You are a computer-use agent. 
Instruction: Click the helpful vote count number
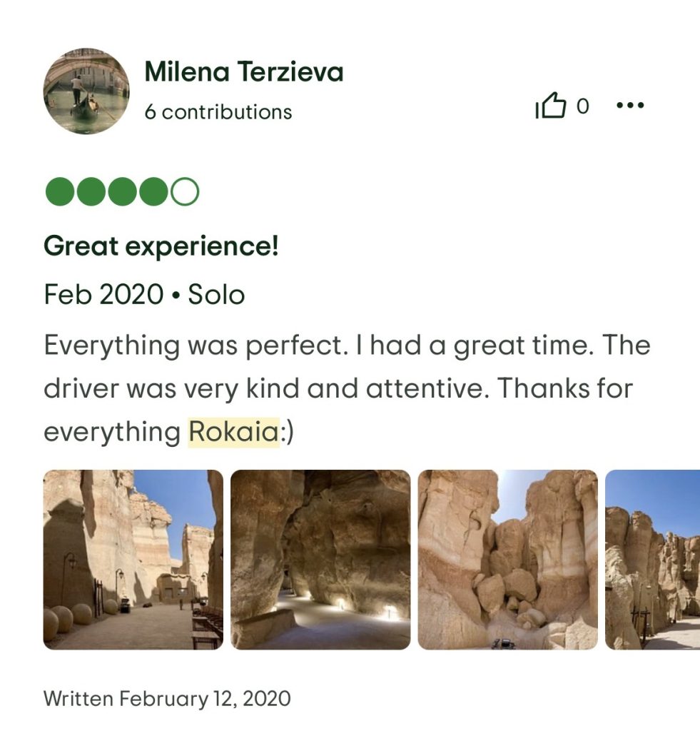coord(582,106)
